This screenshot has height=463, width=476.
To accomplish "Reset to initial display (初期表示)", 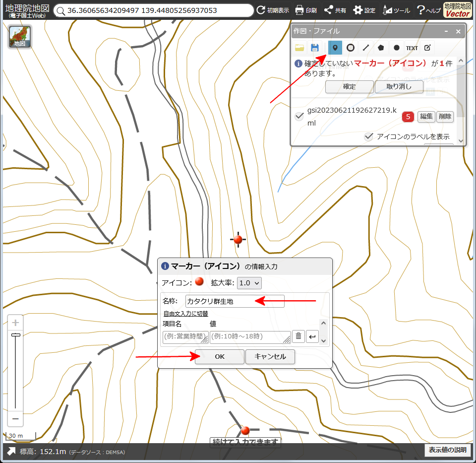I will coord(273,10).
